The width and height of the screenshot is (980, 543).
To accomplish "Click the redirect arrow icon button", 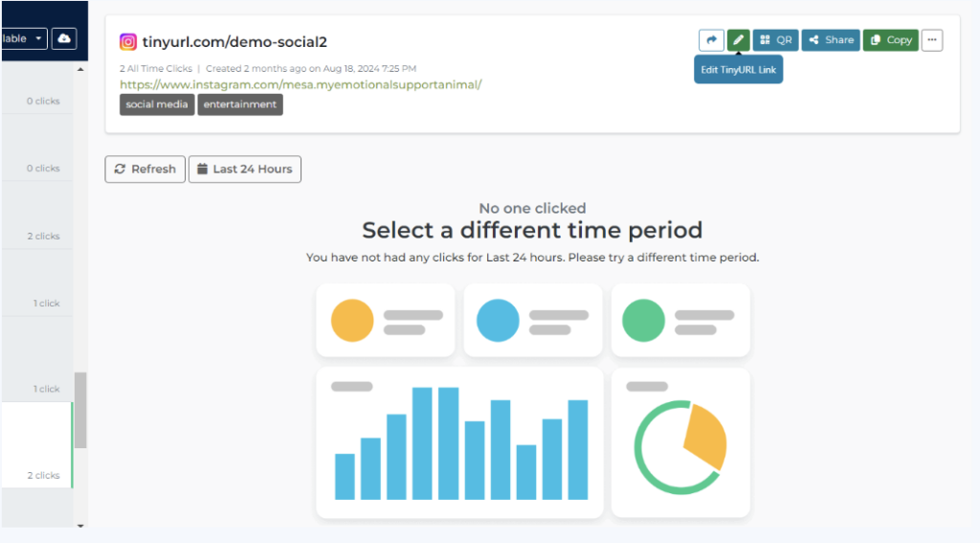I will tap(711, 40).
